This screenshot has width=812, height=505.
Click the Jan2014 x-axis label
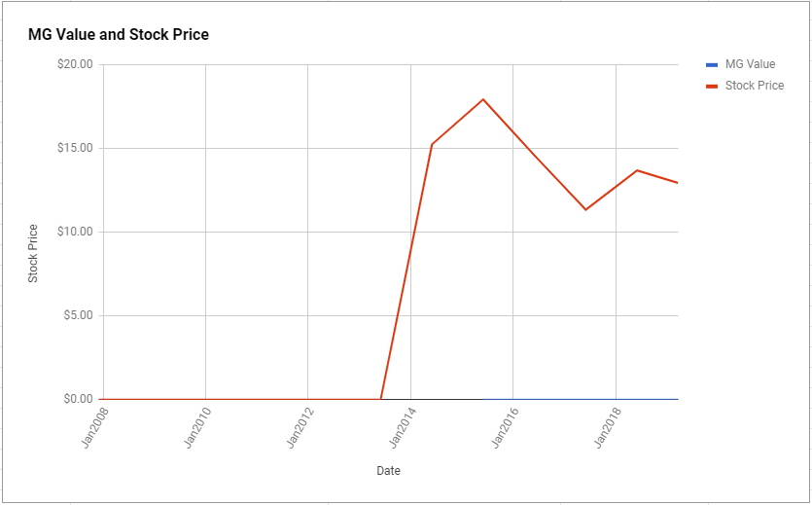[x=402, y=427]
